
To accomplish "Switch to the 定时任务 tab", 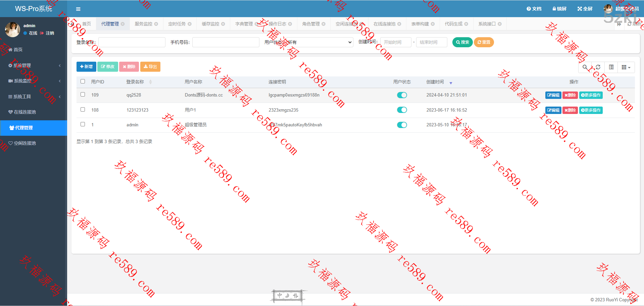I will (x=177, y=24).
